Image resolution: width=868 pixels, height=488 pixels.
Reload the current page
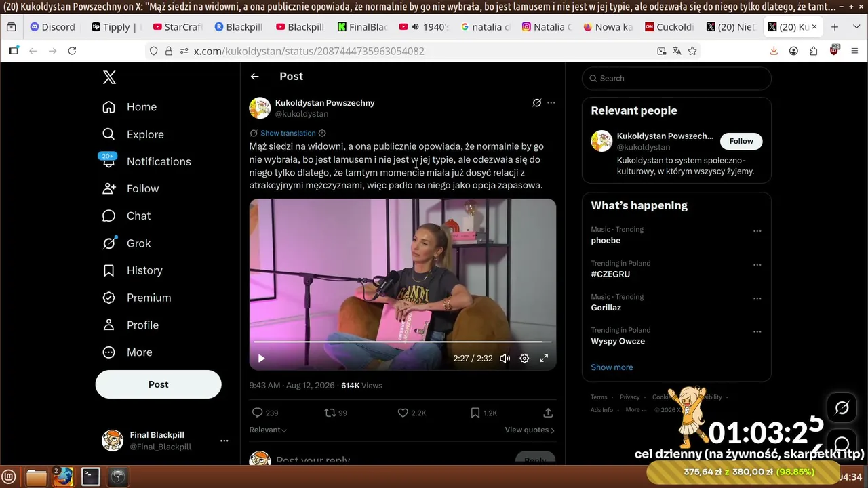coord(72,51)
